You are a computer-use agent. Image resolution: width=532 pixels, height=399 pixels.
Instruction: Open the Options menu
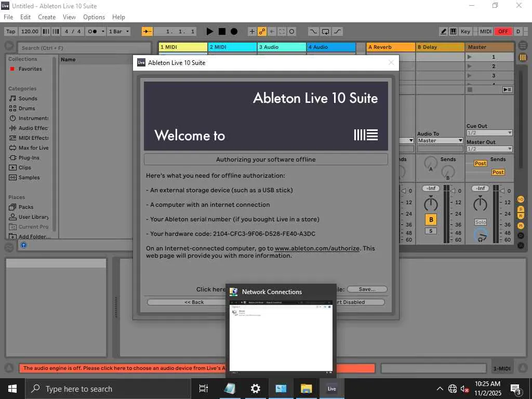(94, 17)
